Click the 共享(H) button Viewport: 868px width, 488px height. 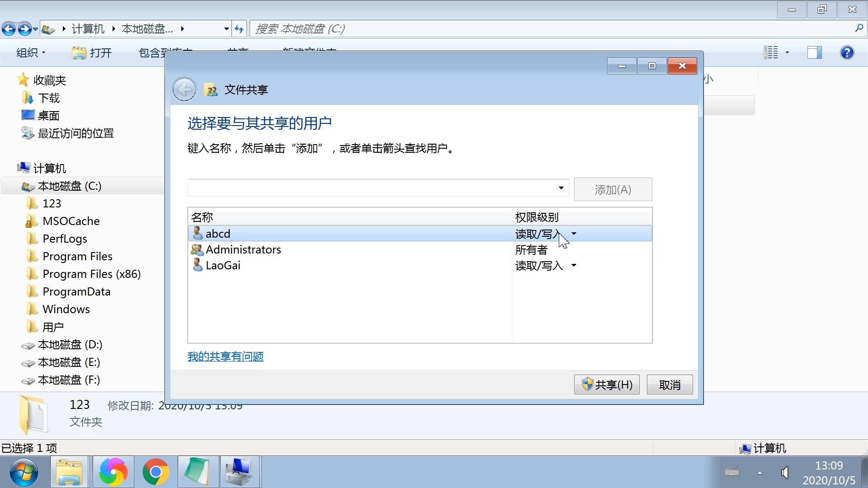(606, 384)
